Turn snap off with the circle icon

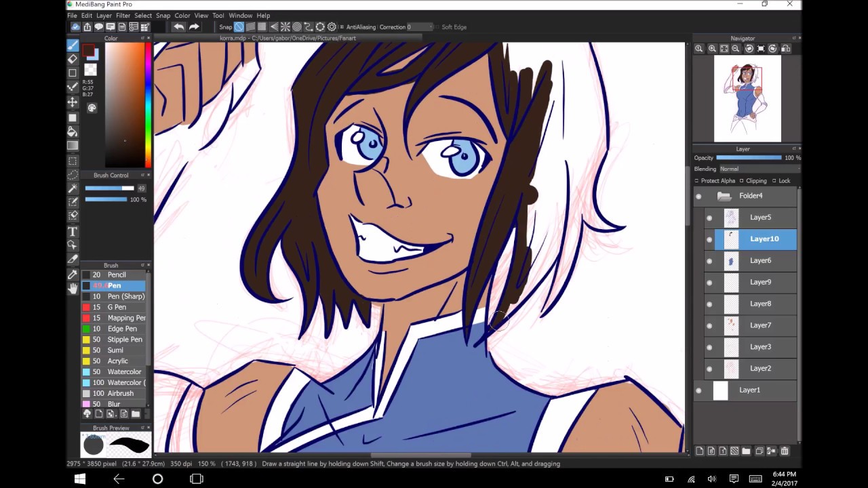click(239, 27)
